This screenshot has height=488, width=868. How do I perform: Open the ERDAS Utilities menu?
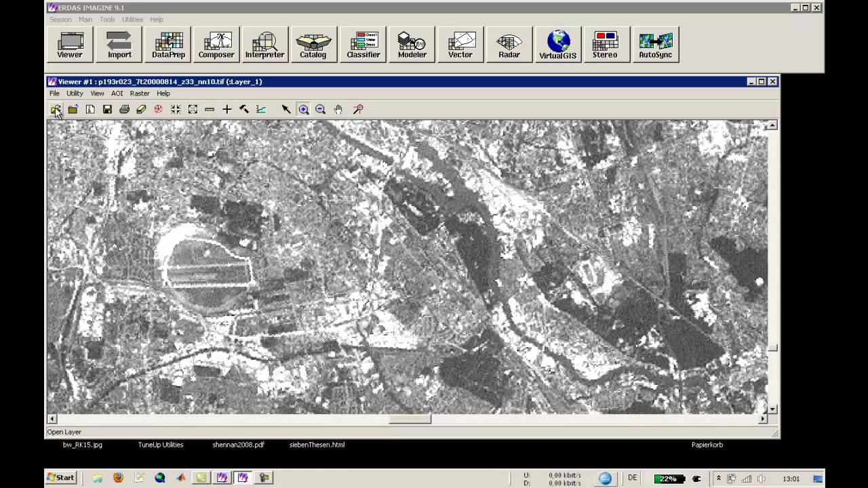(132, 20)
